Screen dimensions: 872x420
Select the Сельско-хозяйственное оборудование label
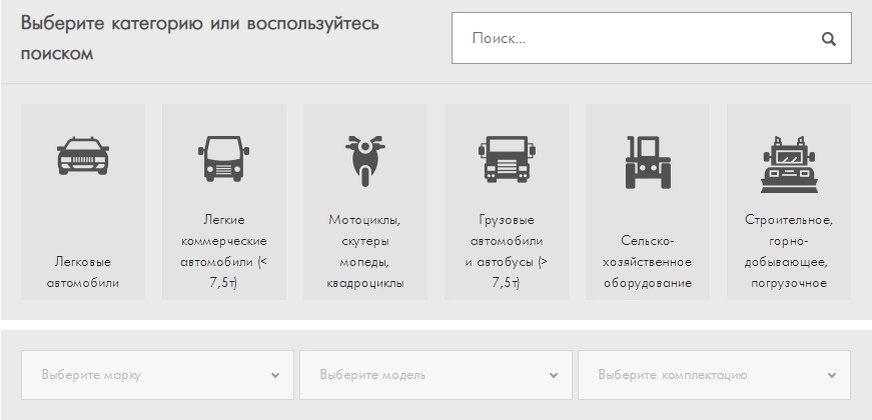click(x=648, y=261)
